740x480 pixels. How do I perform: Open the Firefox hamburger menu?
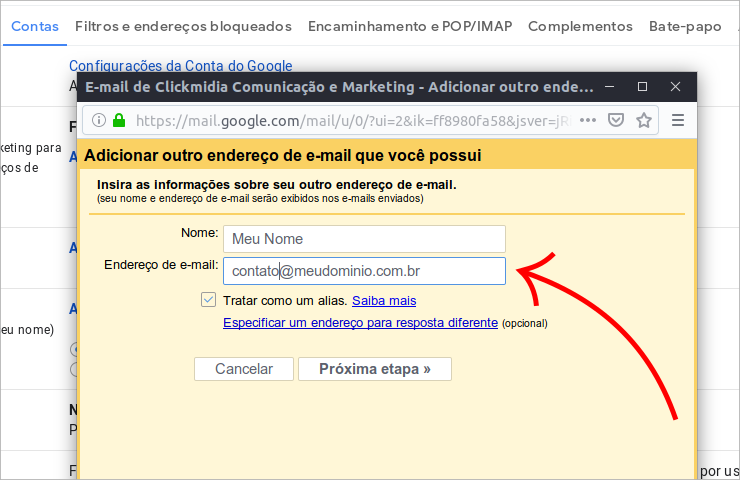pos(678,120)
